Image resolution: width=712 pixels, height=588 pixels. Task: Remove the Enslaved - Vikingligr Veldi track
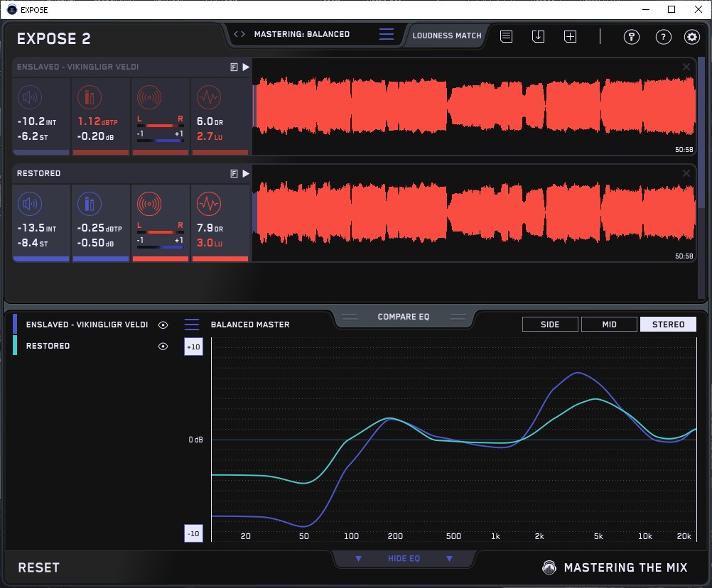[x=686, y=67]
